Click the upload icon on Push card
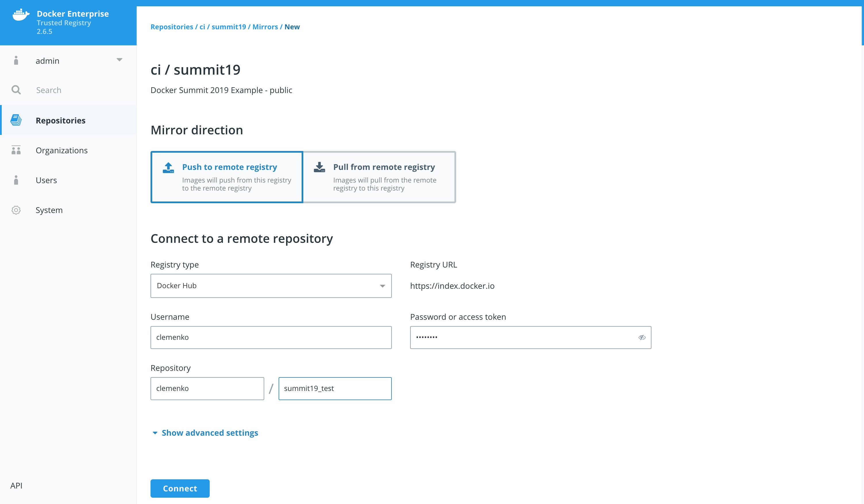The width and height of the screenshot is (864, 504). (x=168, y=168)
